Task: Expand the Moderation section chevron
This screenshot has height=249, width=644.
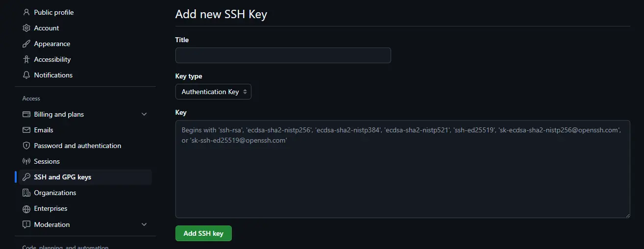Action: [144, 224]
